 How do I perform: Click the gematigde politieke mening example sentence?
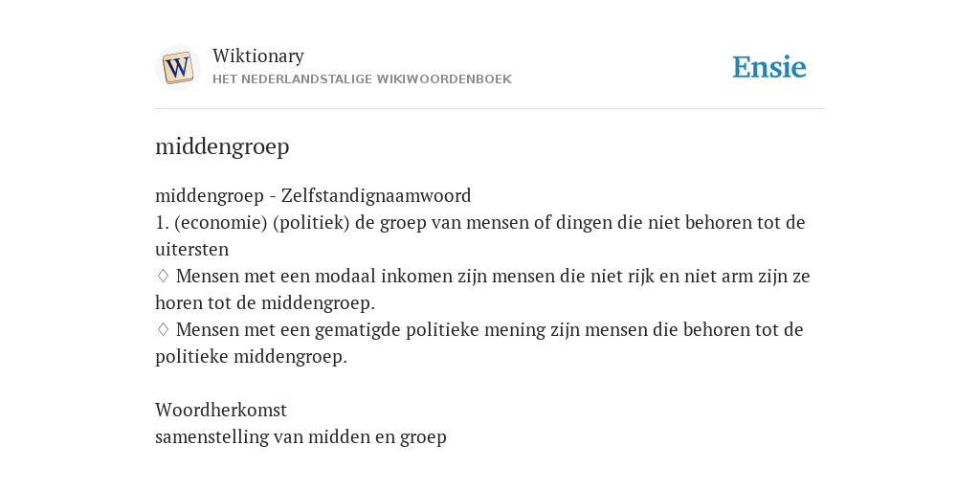point(479,344)
